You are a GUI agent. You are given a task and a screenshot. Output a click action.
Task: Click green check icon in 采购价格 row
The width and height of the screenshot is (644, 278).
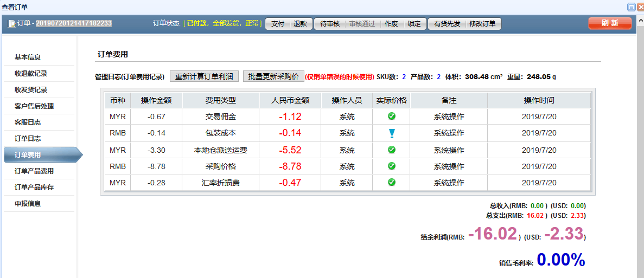tap(391, 166)
